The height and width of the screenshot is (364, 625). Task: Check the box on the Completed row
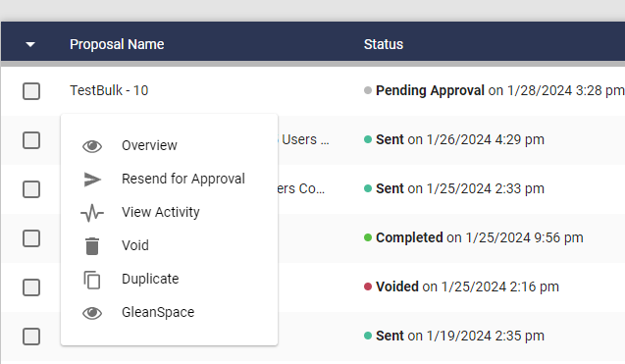click(x=31, y=238)
